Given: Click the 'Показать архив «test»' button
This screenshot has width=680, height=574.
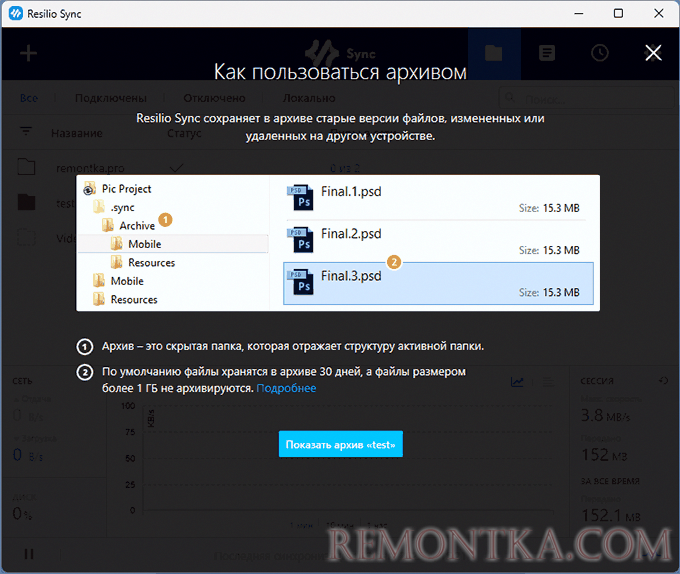Looking at the screenshot, I should point(340,444).
